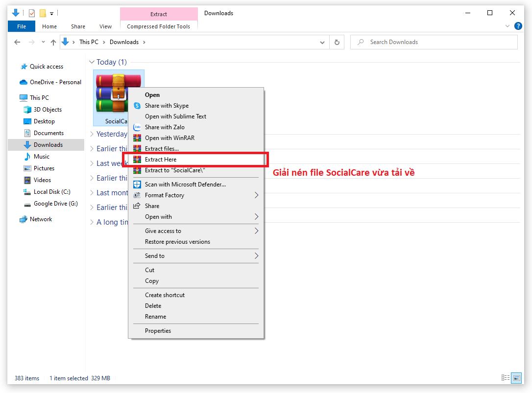Open Videos in the navigation pane
This screenshot has width=532, height=393.
point(37,180)
